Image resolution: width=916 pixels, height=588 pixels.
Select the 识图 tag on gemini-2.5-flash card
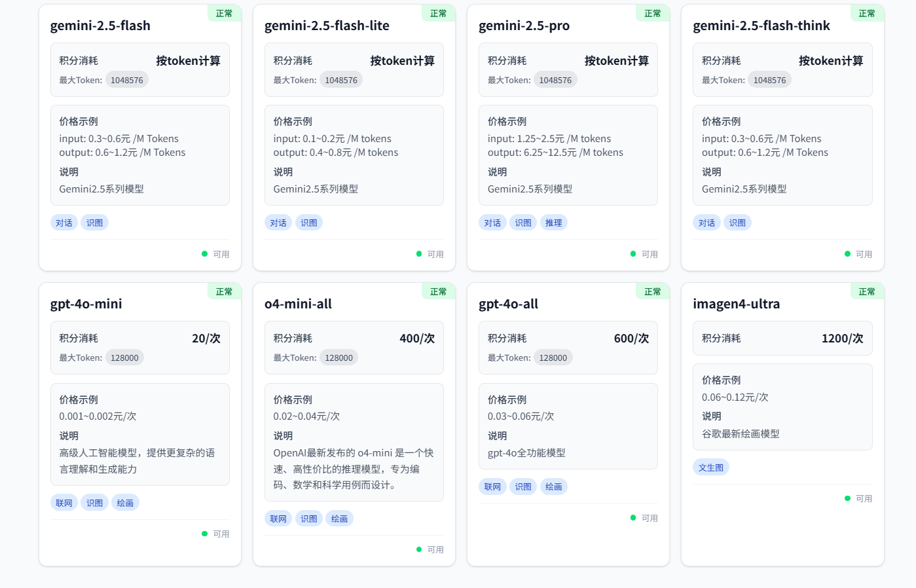94,223
